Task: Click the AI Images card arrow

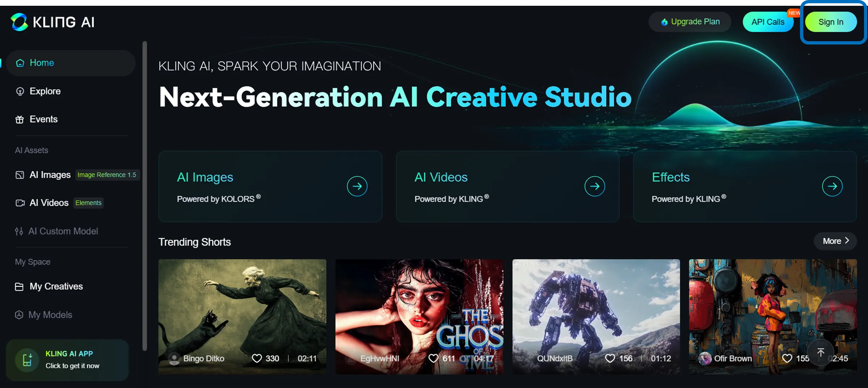Action: 357,186
